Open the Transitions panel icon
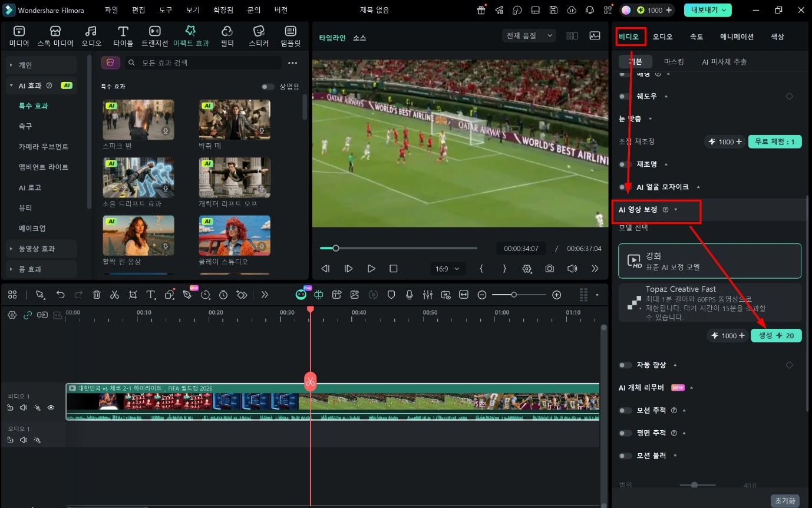Screen dimensions: 812x508 [x=155, y=36]
